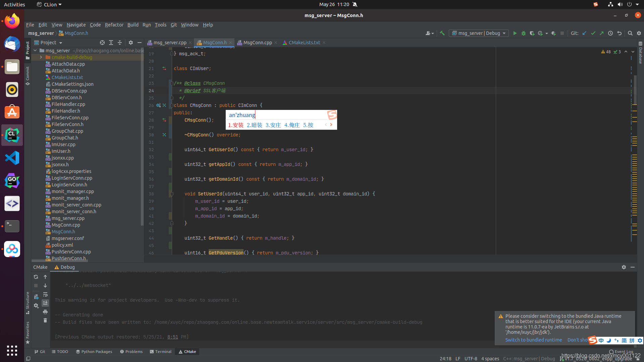Switch to msg_server.cpp tab
This screenshot has height=362, width=644.
tap(170, 43)
